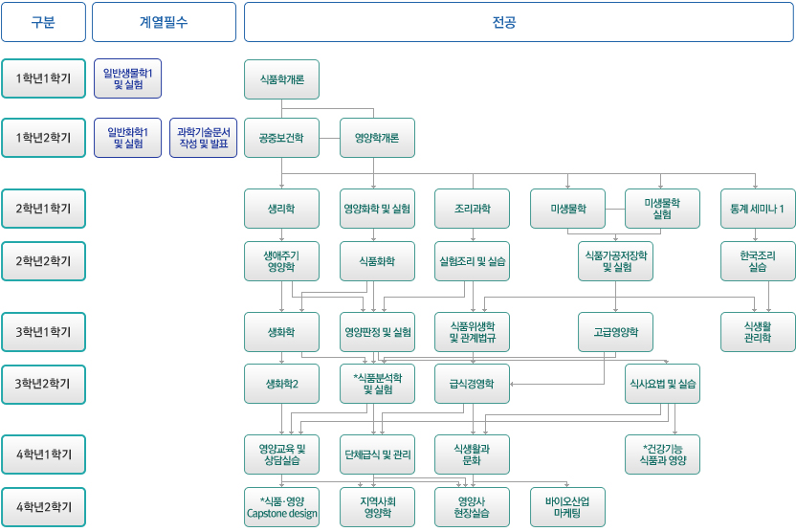Select the 3학년2학기 semester label
This screenshot has width=796, height=532.
(43, 384)
